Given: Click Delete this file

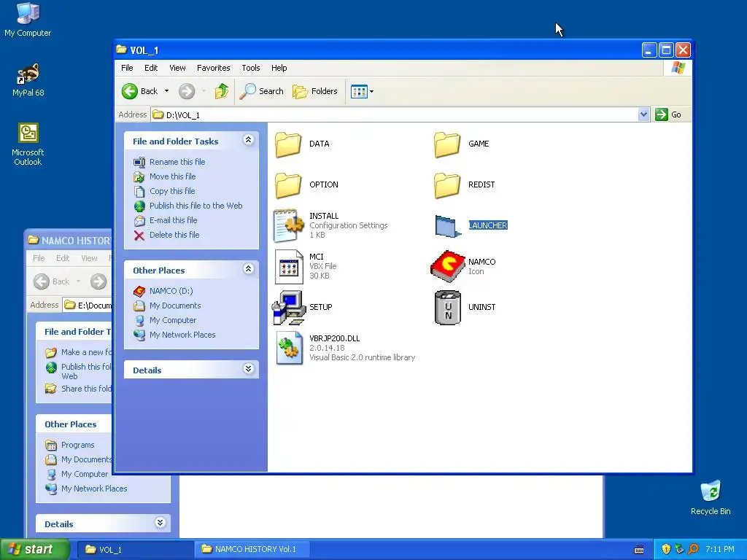Looking at the screenshot, I should click(x=174, y=235).
